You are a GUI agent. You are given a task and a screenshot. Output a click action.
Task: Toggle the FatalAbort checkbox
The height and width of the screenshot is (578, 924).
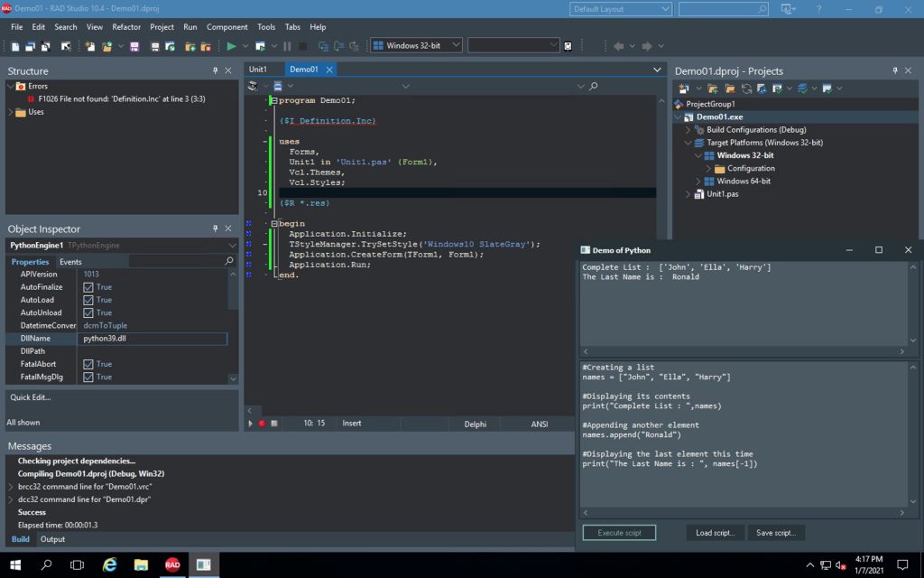coord(88,365)
